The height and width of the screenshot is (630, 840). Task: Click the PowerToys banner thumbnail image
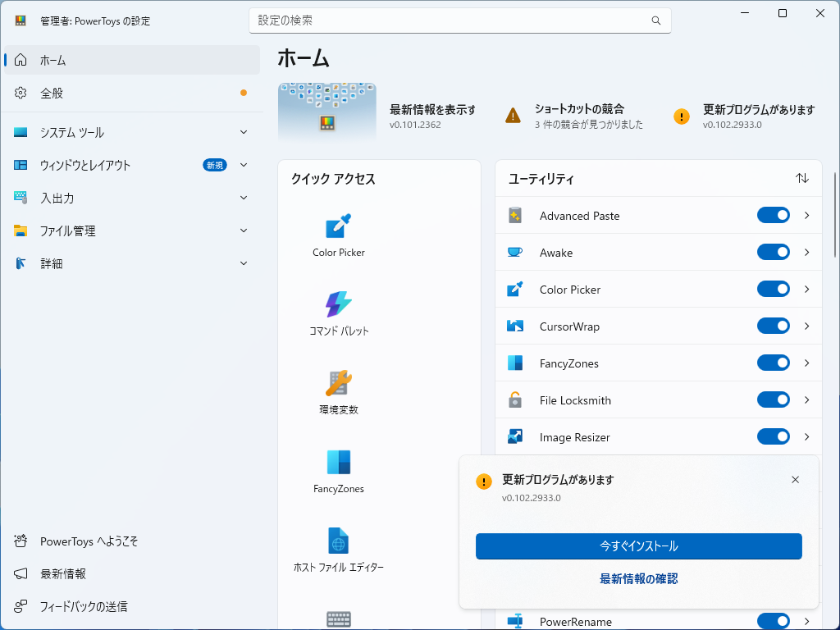point(327,112)
